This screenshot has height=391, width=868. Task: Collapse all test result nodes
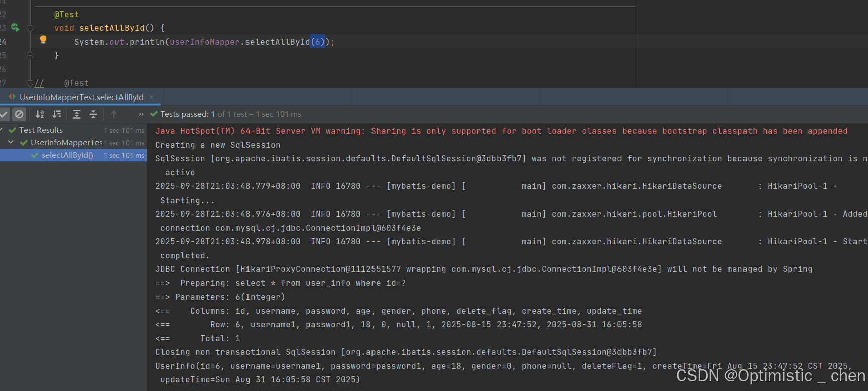tap(93, 114)
